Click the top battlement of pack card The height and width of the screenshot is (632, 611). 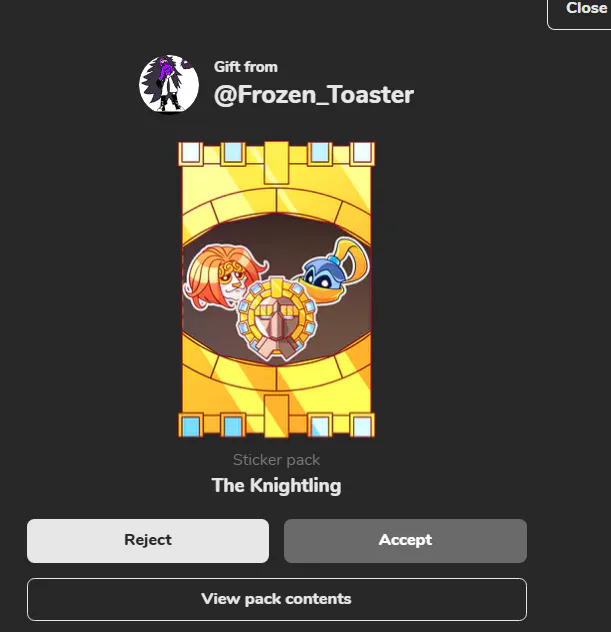coord(276,154)
